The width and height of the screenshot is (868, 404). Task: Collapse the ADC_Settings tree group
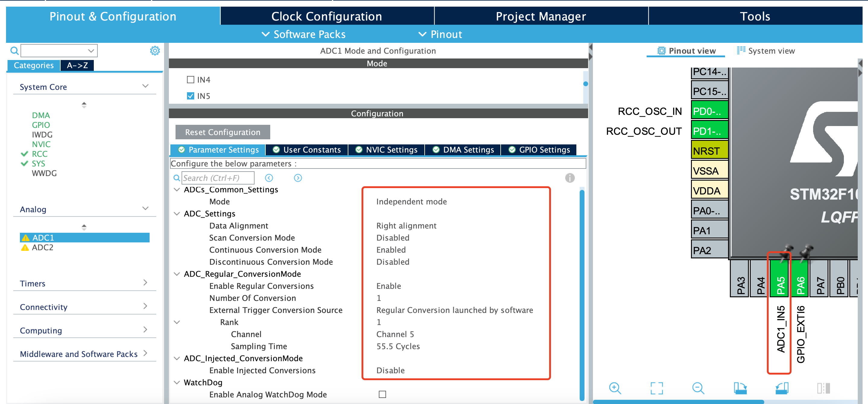click(176, 214)
